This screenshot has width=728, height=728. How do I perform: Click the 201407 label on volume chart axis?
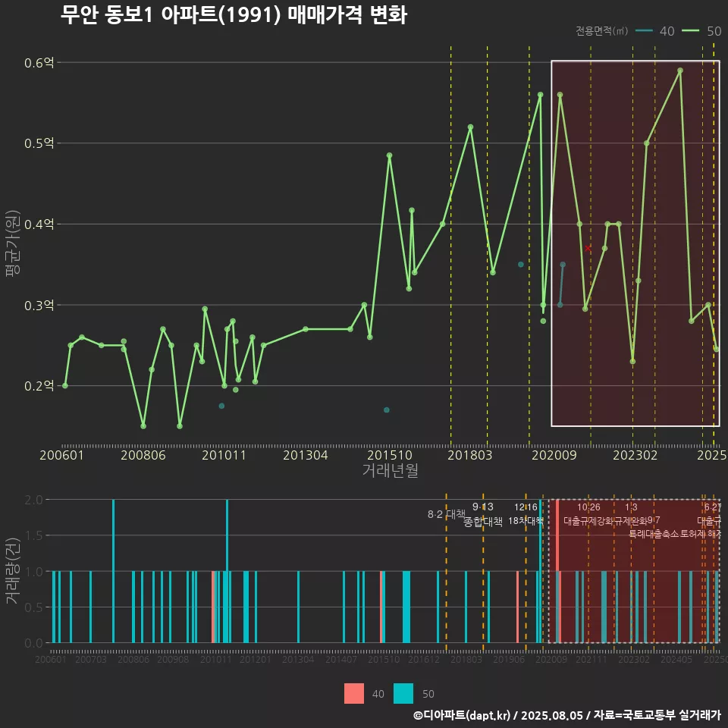(340, 659)
